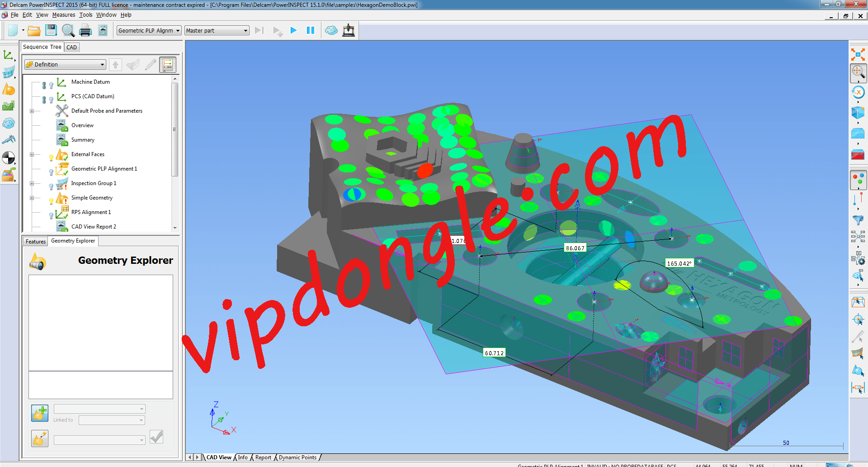Click the surface creation tool in left sidebar
This screenshot has height=467, width=868.
tap(9, 72)
